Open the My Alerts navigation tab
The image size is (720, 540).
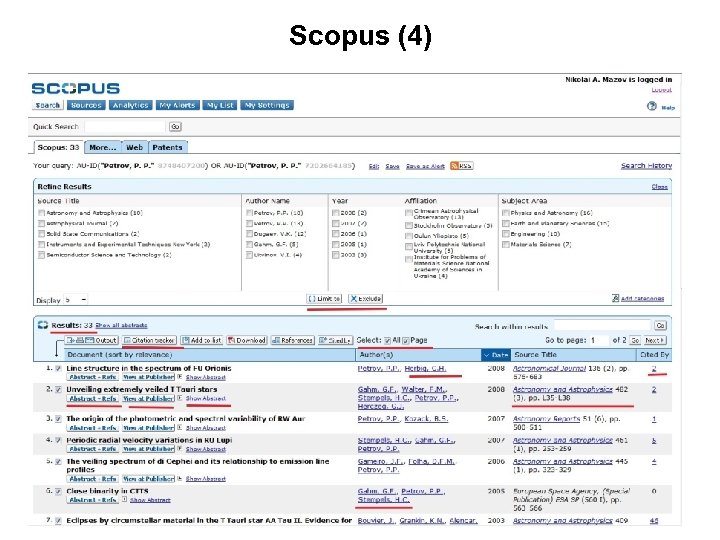pyautogui.click(x=177, y=105)
